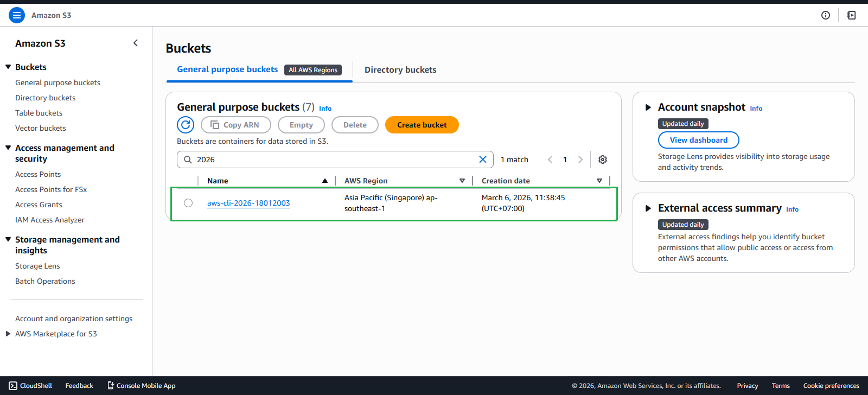The image size is (868, 395).
Task: Open Info link for External access summary
Action: coord(792,209)
